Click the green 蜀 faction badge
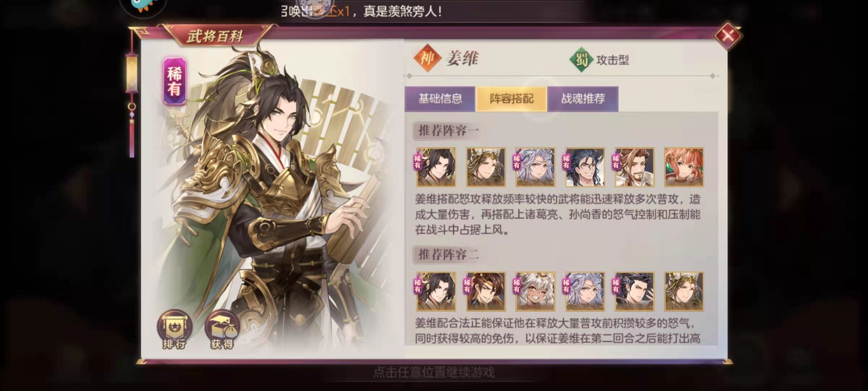This screenshot has height=391, width=868. click(582, 59)
